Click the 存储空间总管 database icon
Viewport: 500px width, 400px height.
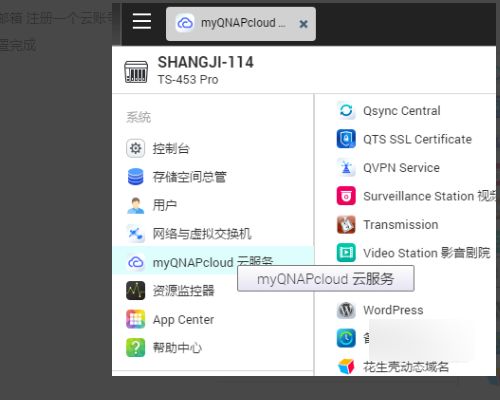click(135, 177)
